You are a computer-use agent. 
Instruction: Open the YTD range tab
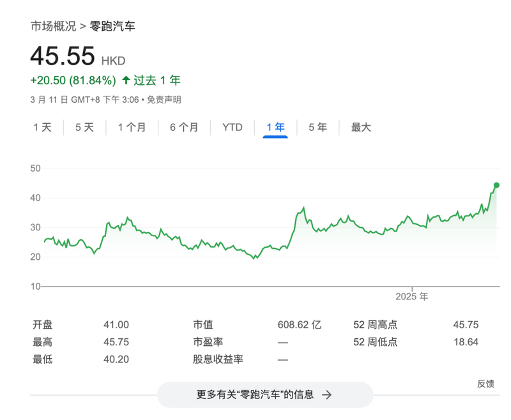[233, 127]
